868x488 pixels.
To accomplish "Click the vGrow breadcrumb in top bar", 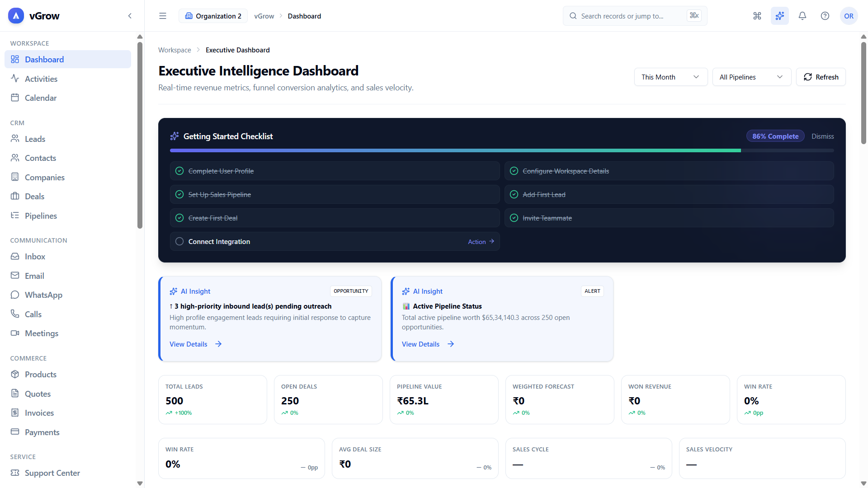I will pos(264,16).
